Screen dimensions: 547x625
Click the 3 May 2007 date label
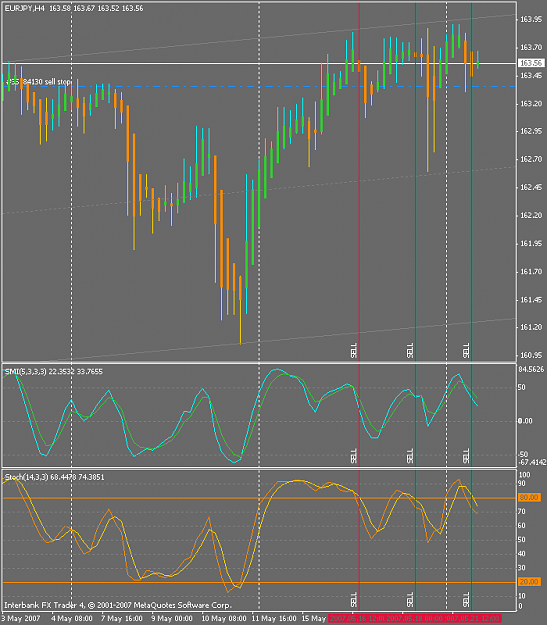[21, 619]
